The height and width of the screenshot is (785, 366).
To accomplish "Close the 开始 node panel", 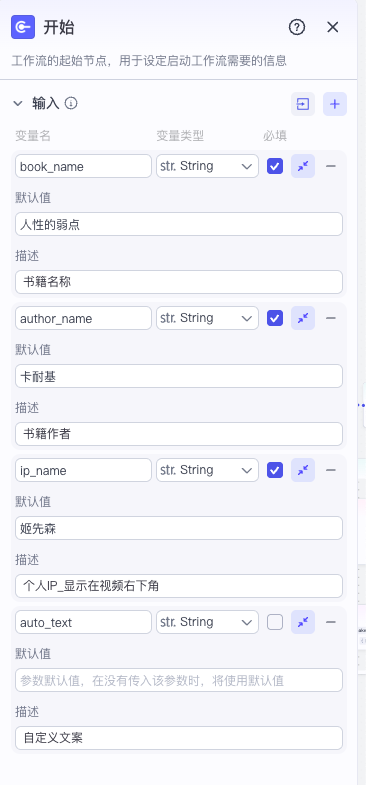I will tap(333, 27).
